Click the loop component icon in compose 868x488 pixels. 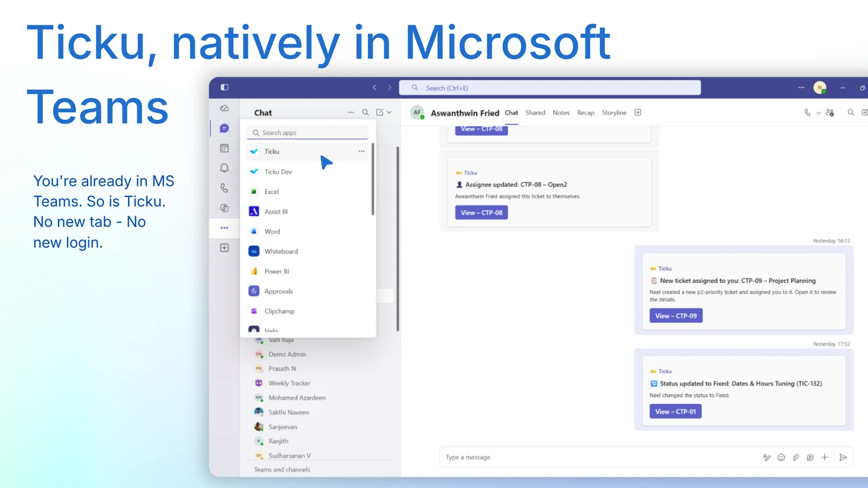pos(810,457)
